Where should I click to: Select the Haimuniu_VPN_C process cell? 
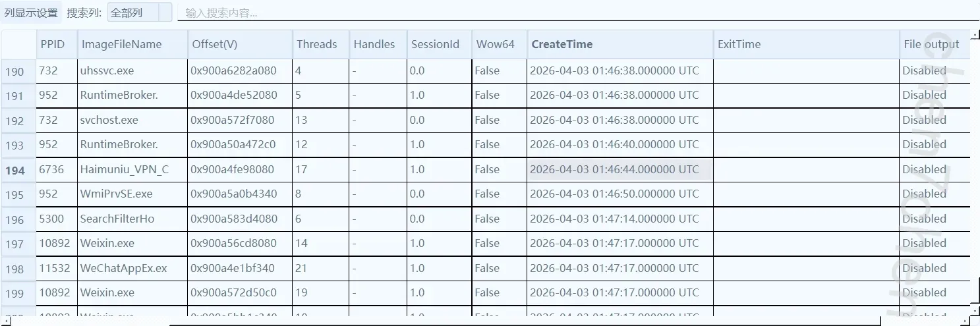point(125,169)
